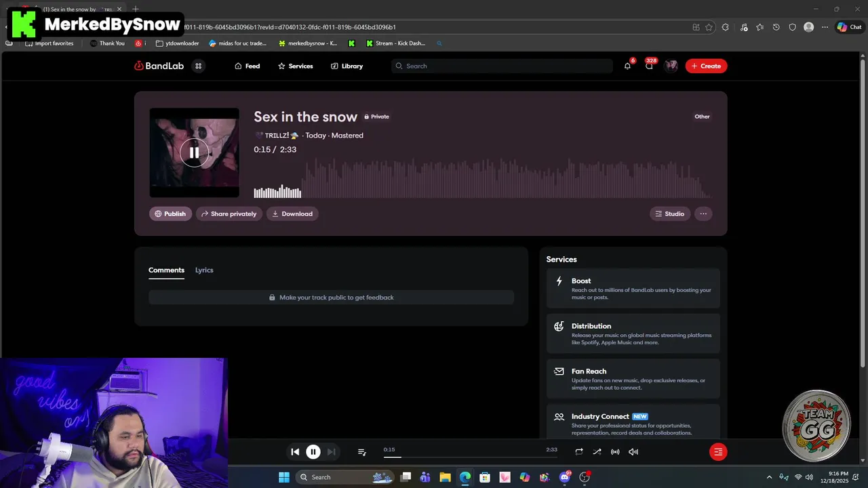
Task: Open Discord from the taskbar
Action: [565, 477]
